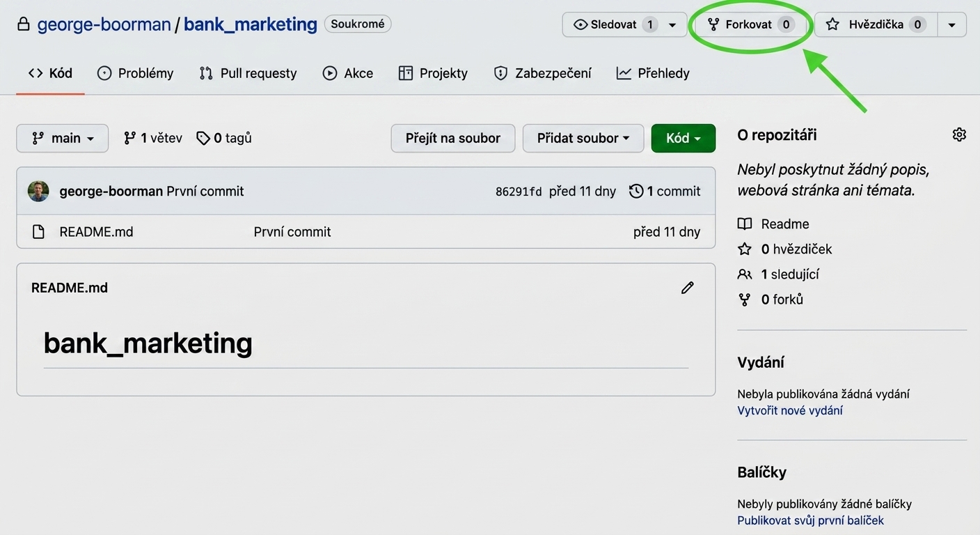Open the bank_marketing repository link
Viewport: 980px width, 535px height.
click(251, 24)
